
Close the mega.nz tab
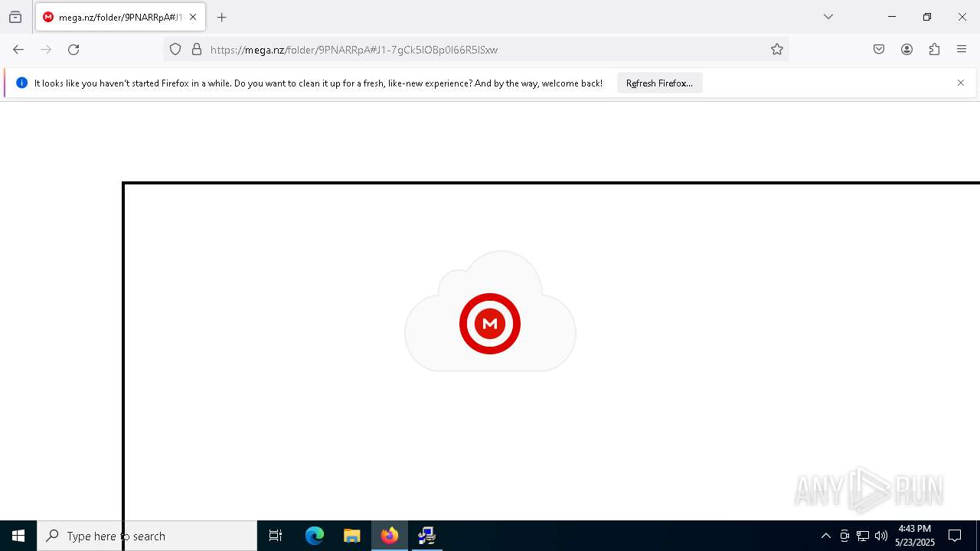[x=193, y=17]
